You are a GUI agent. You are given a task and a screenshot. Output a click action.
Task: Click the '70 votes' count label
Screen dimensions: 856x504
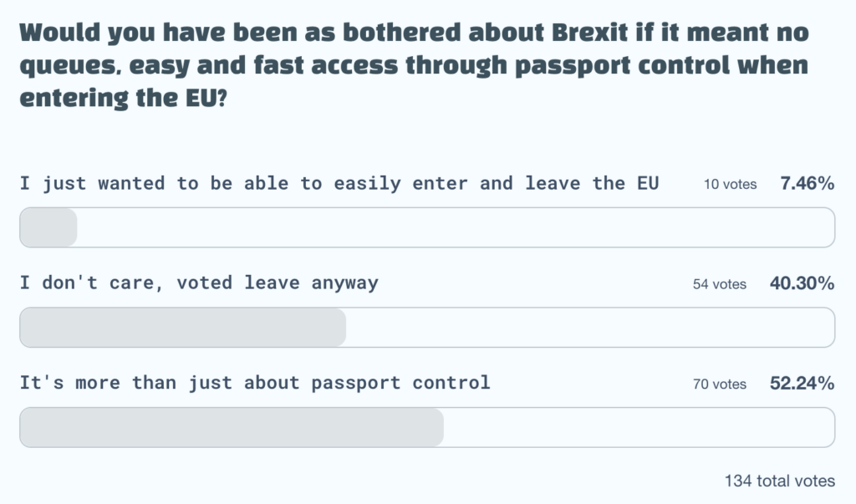coord(719,384)
